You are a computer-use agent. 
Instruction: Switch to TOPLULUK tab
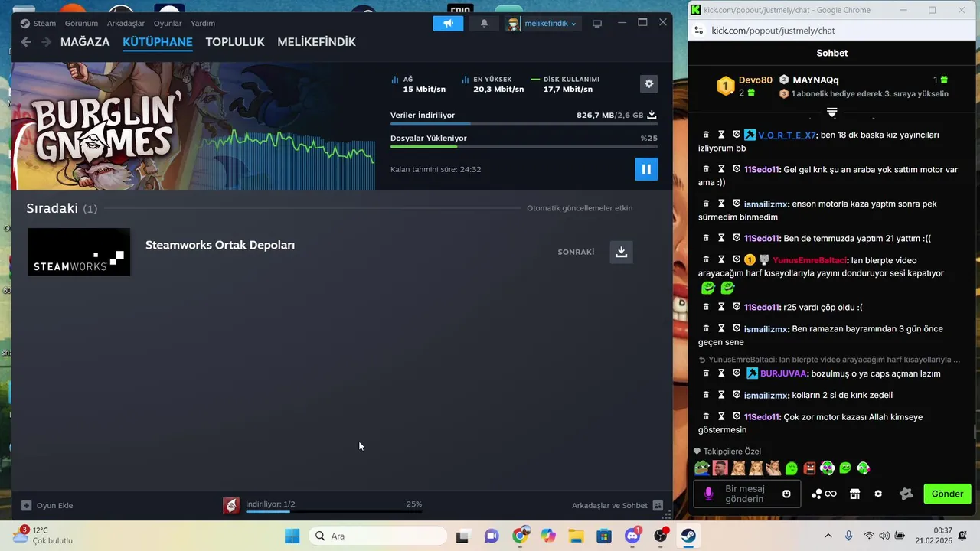(x=235, y=42)
